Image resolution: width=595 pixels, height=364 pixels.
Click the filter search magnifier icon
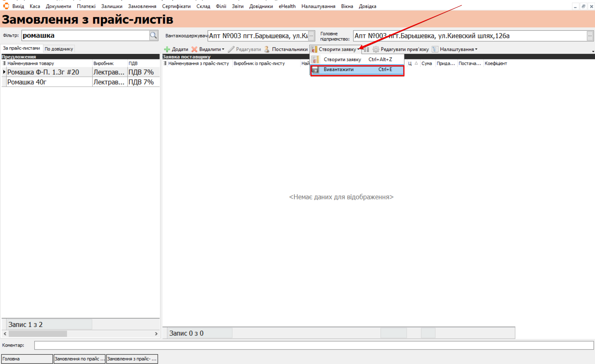[x=153, y=35]
